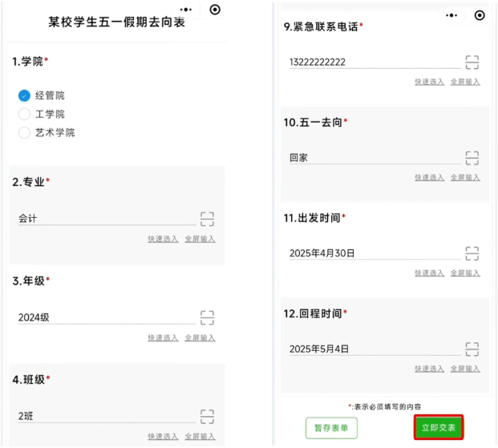Image resolution: width=498 pixels, height=448 pixels.
Task: Click 全屏输入 under 专业 field
Action: (200, 239)
